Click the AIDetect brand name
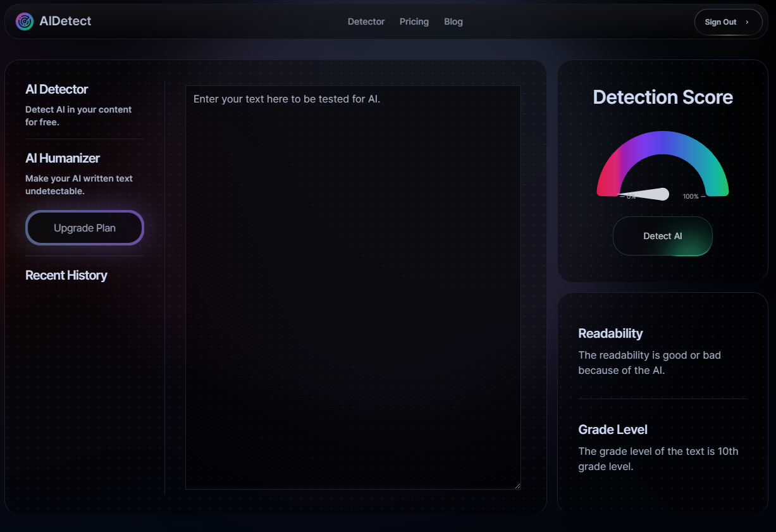Image resolution: width=776 pixels, height=532 pixels. click(x=66, y=21)
